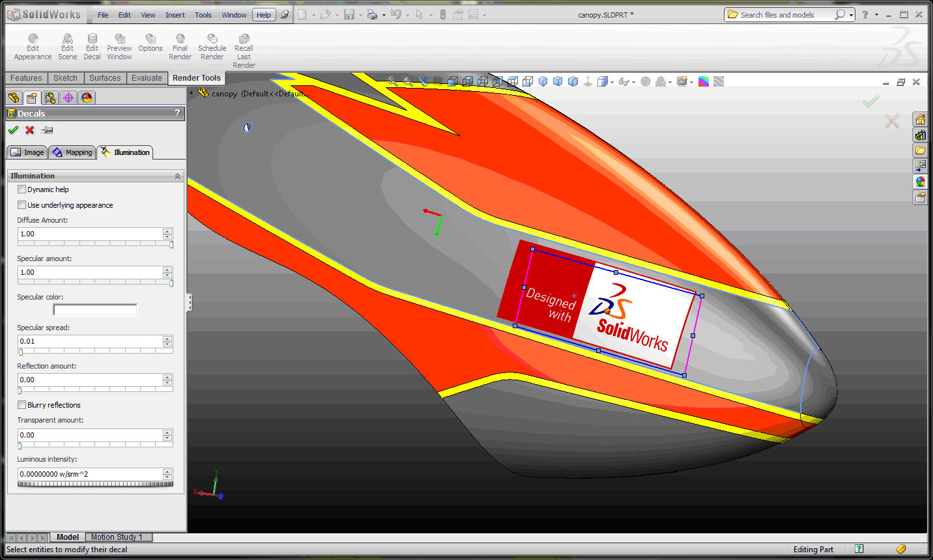Open the display style cube dropdown

tap(612, 82)
